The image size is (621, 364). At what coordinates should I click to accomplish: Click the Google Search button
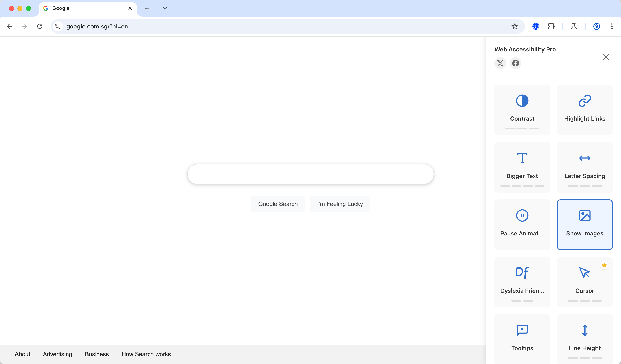(278, 204)
